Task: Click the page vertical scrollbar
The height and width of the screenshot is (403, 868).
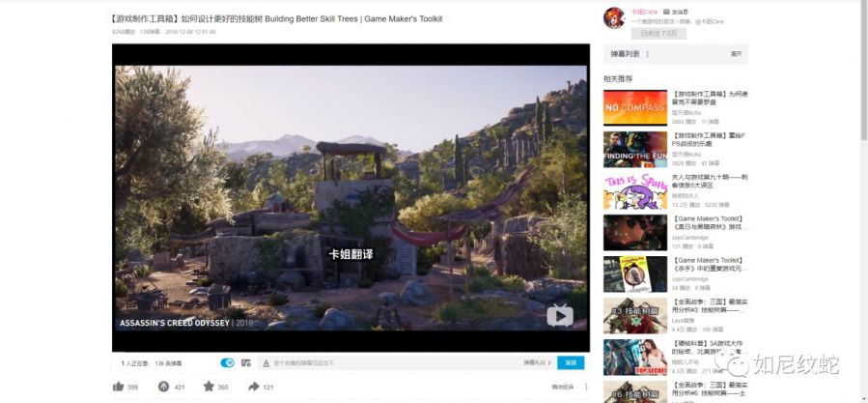Action: [863, 70]
